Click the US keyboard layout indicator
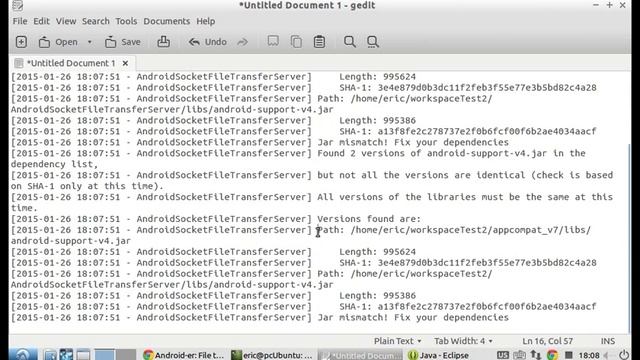 [x=502, y=355]
